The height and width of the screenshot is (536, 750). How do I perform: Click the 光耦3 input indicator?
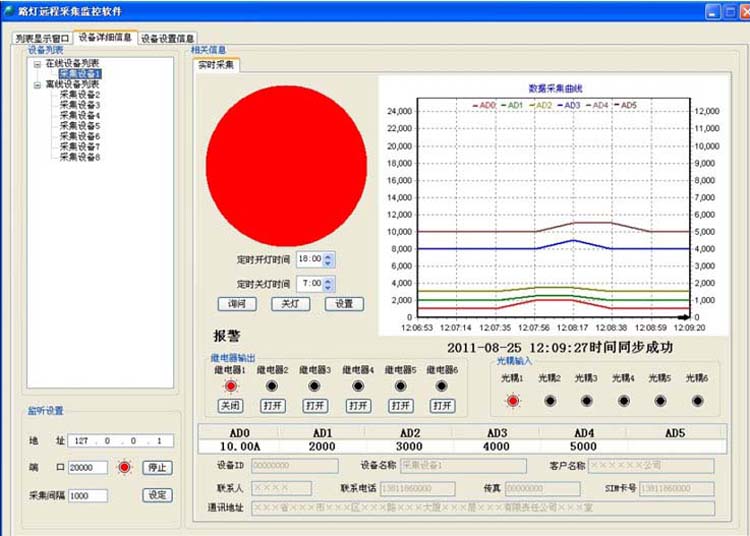586,401
